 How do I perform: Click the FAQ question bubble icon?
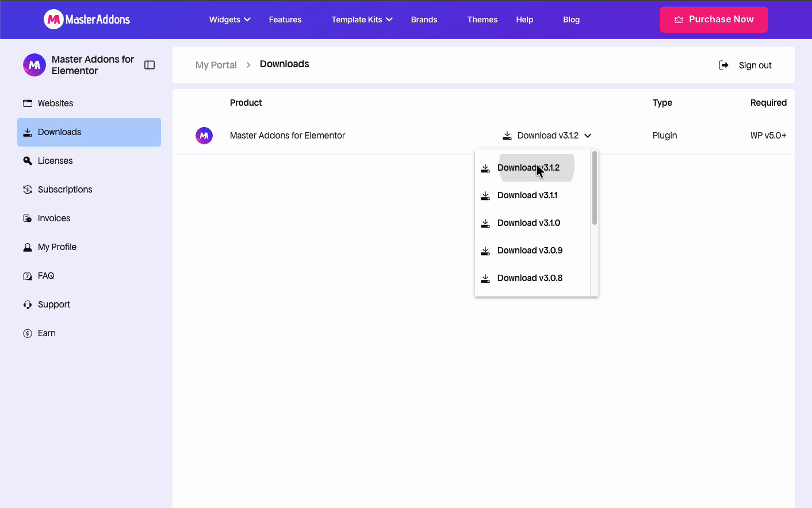[28, 276]
